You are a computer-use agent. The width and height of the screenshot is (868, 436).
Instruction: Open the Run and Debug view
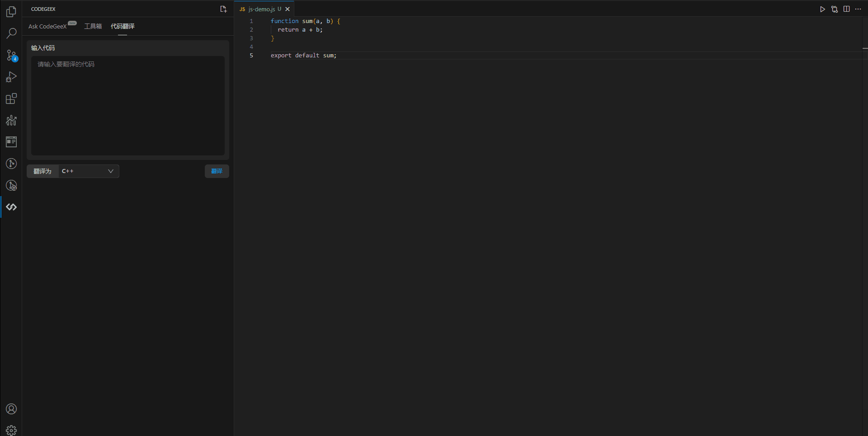[11, 77]
